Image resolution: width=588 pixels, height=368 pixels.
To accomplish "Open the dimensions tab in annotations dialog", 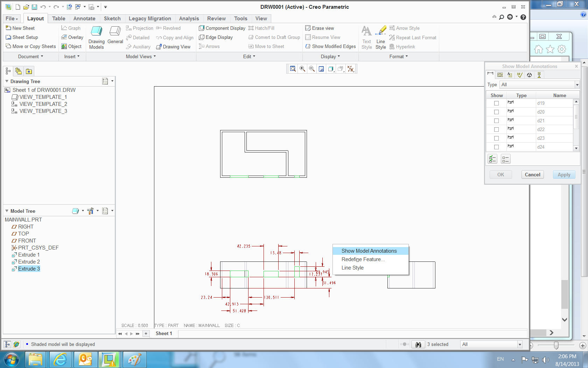I will (x=490, y=75).
